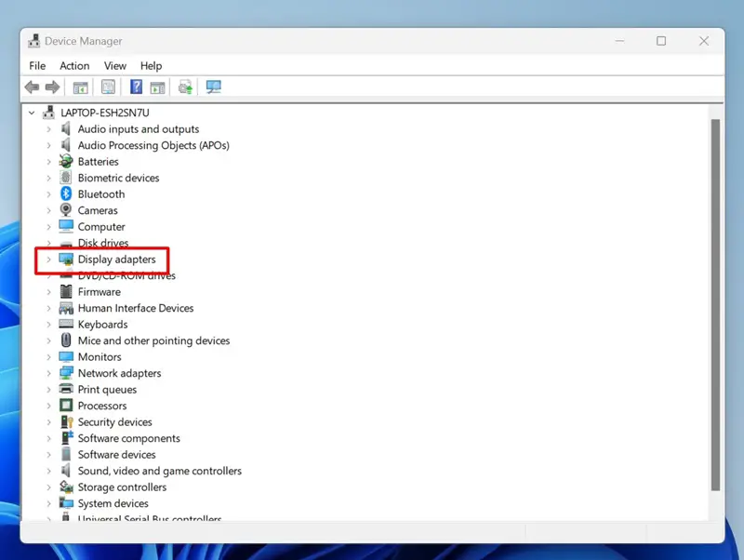The width and height of the screenshot is (744, 560).
Task: Click the Batteries category icon
Action: (x=66, y=161)
